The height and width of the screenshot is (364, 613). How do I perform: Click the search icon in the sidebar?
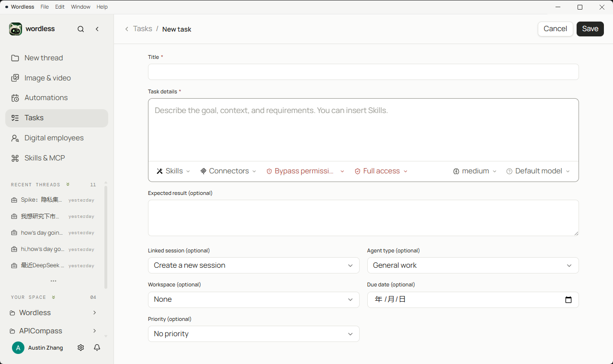pyautogui.click(x=81, y=29)
